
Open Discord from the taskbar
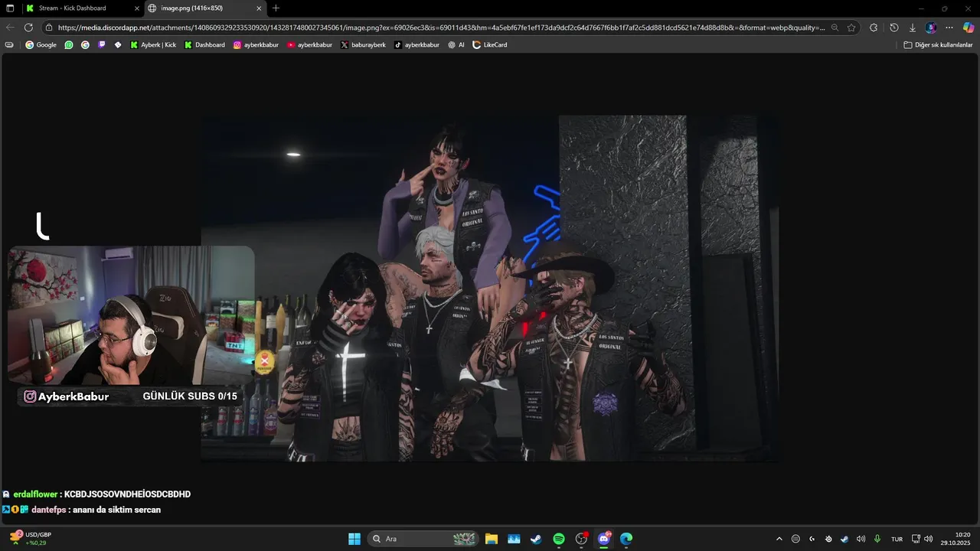coord(604,539)
